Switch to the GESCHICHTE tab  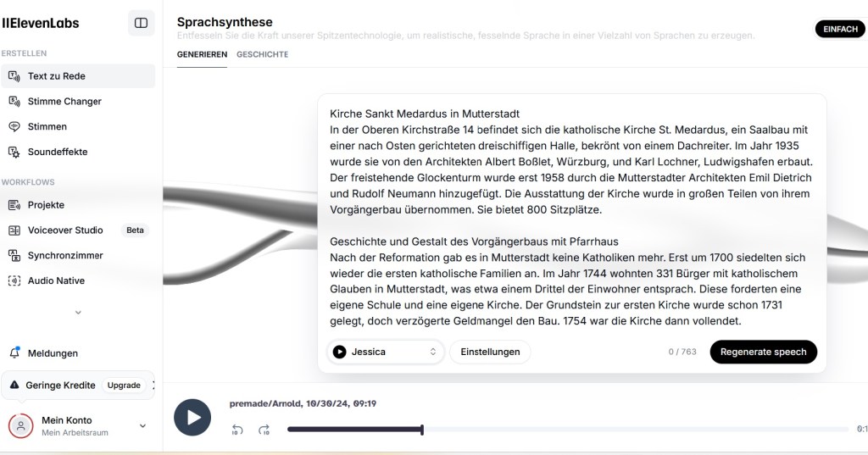(x=263, y=54)
